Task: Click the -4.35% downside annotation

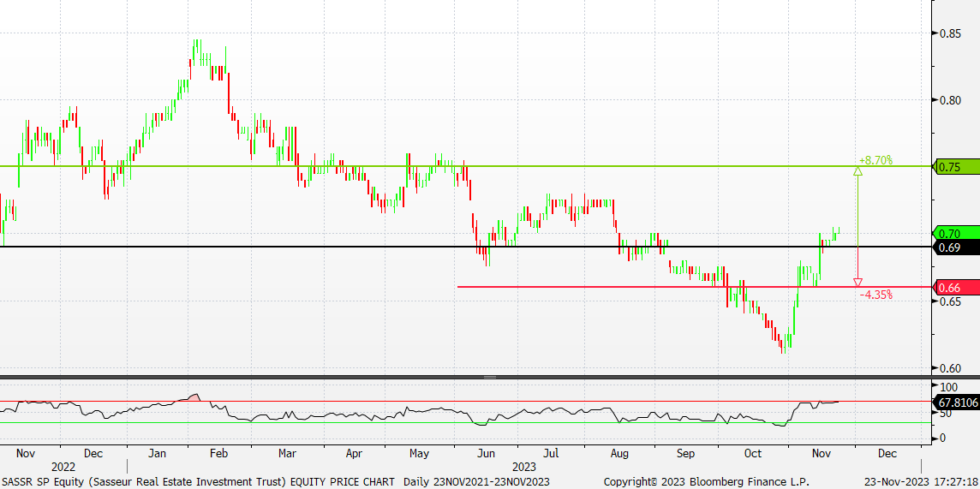Action: point(875,294)
